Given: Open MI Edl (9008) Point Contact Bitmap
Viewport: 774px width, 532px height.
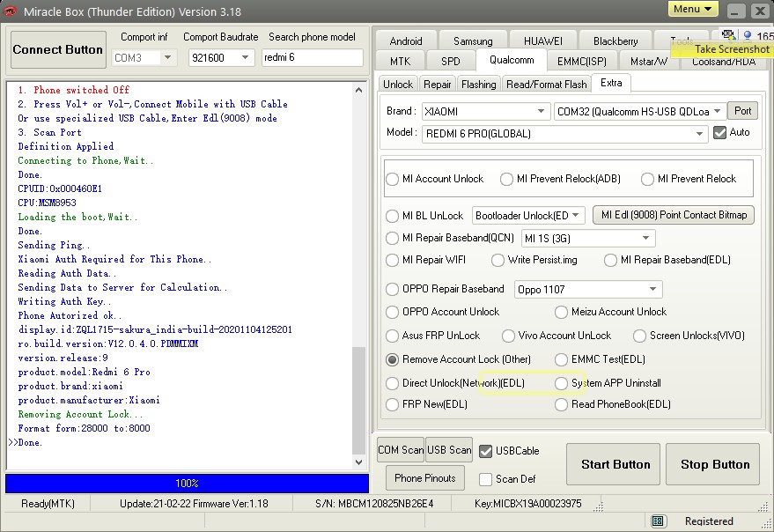Looking at the screenshot, I should (674, 215).
